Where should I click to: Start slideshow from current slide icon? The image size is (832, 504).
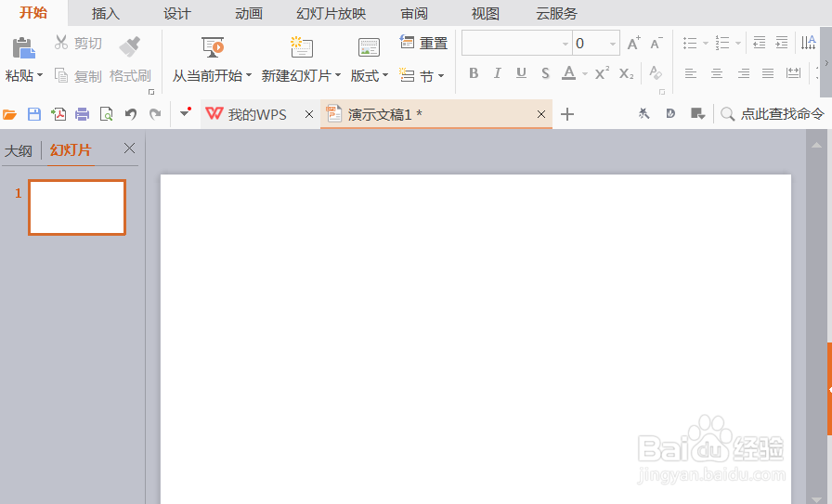pos(213,47)
